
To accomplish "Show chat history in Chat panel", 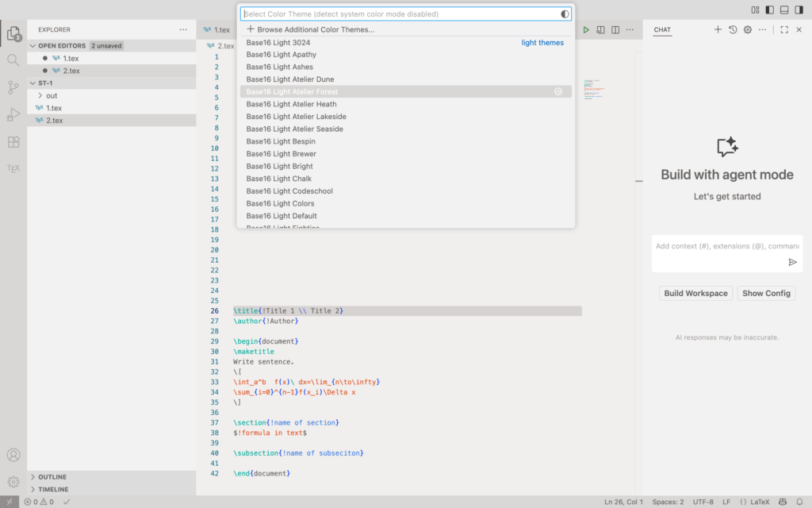I will pyautogui.click(x=733, y=29).
